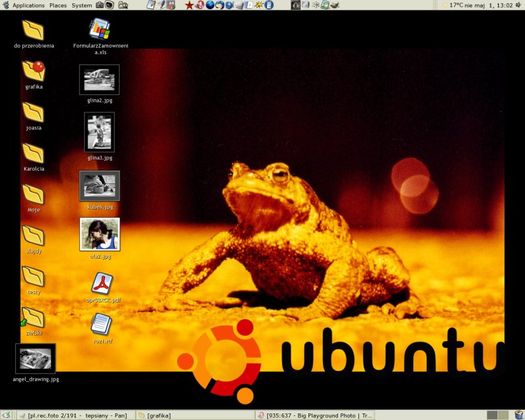
Task: Click the 'glina2.jpg' file name label
Action: click(x=100, y=100)
